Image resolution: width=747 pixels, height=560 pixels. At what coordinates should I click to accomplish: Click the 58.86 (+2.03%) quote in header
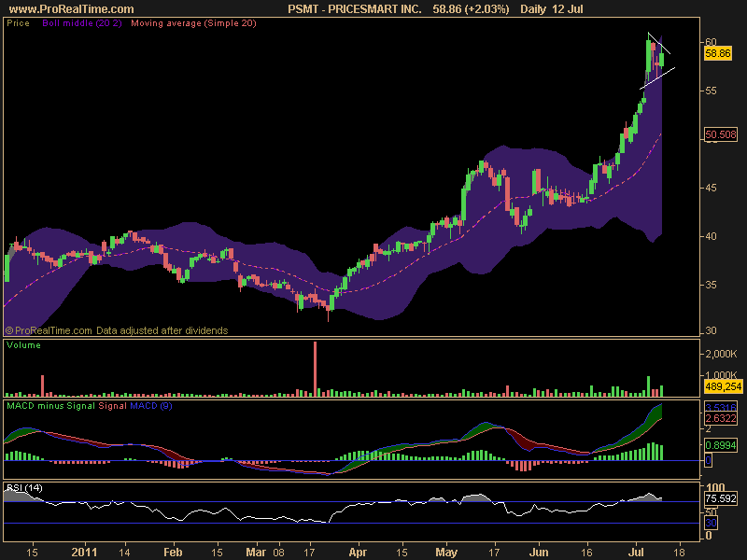point(471,9)
